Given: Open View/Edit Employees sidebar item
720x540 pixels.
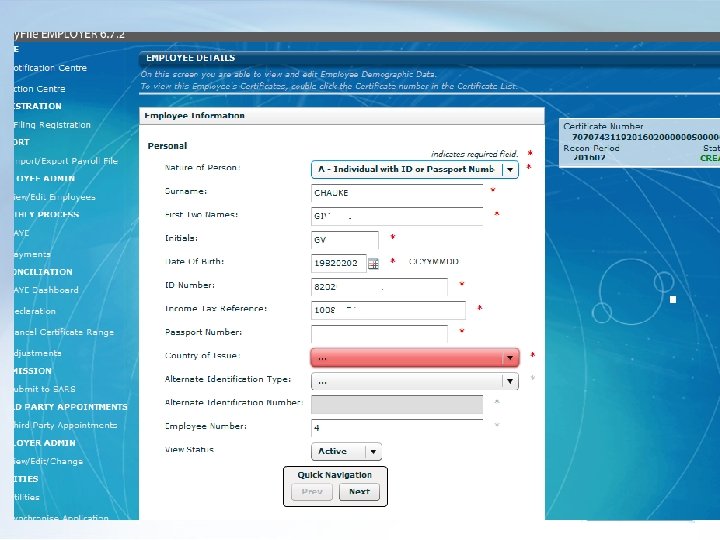Looking at the screenshot, I should pos(55,197).
